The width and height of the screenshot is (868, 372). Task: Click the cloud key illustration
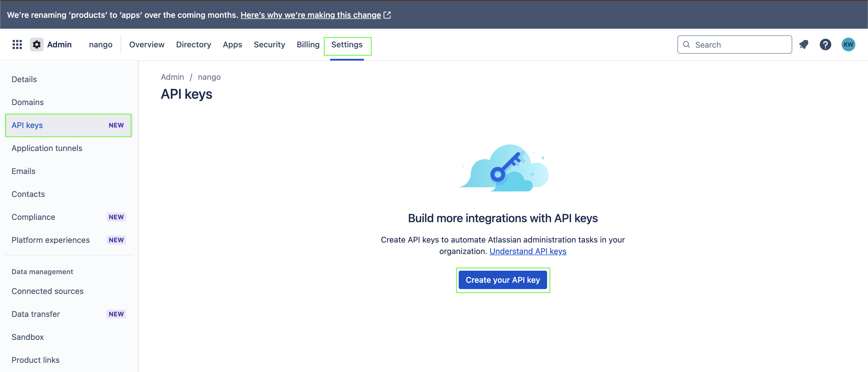(x=503, y=168)
